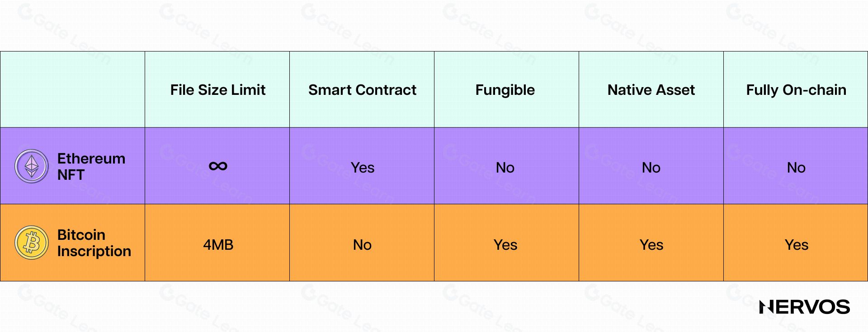
Task: Click the infinity symbol for Ethereum NFT
Action: coord(218,166)
